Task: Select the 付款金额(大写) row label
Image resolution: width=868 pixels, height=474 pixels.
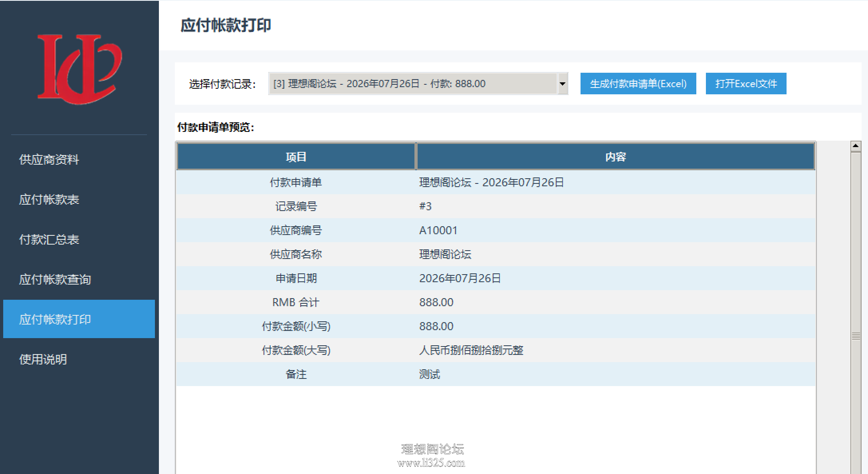Action: tap(296, 350)
